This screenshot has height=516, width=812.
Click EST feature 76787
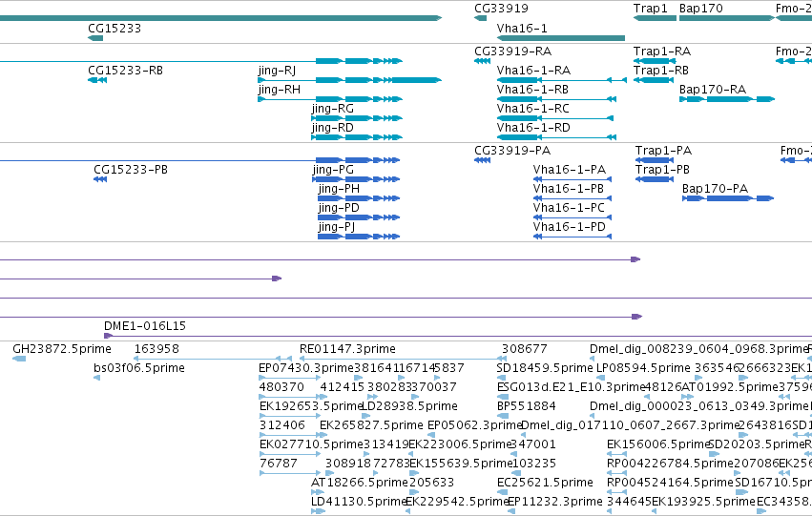click(x=279, y=464)
